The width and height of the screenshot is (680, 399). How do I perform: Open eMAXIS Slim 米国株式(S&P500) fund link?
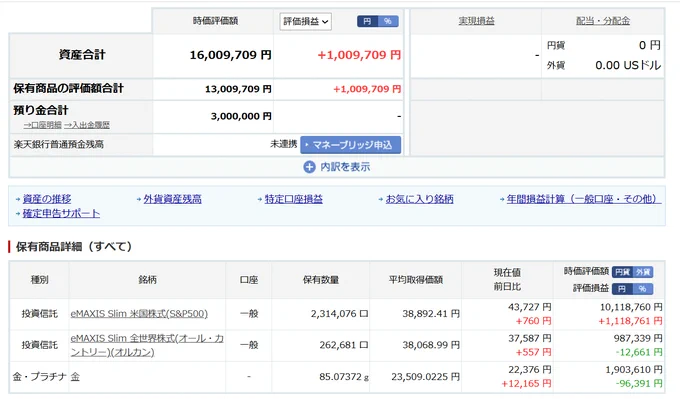tap(139, 314)
